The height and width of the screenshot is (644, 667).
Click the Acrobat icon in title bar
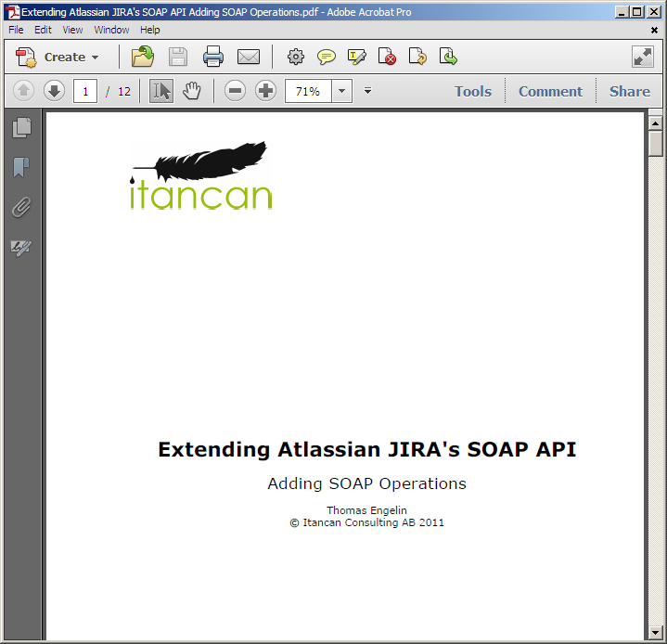tap(13, 12)
